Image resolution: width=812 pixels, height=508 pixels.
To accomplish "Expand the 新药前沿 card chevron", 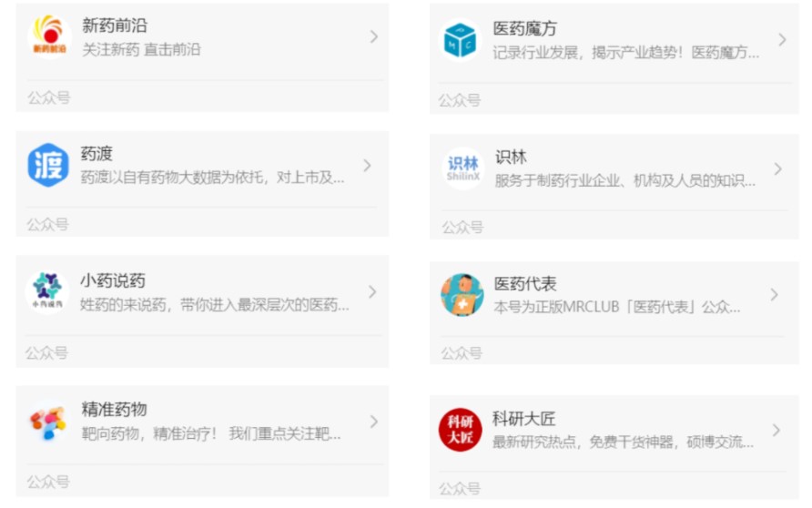I will click(x=374, y=36).
